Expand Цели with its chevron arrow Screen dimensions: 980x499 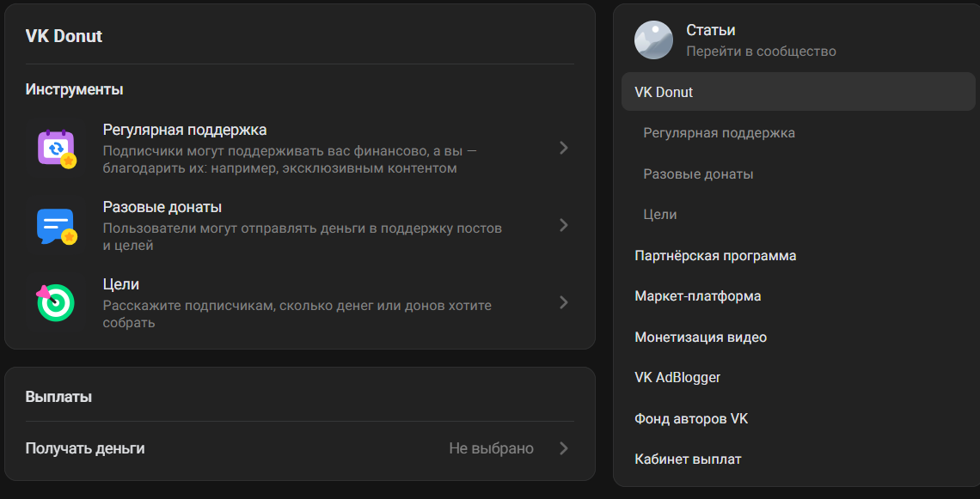[564, 302]
